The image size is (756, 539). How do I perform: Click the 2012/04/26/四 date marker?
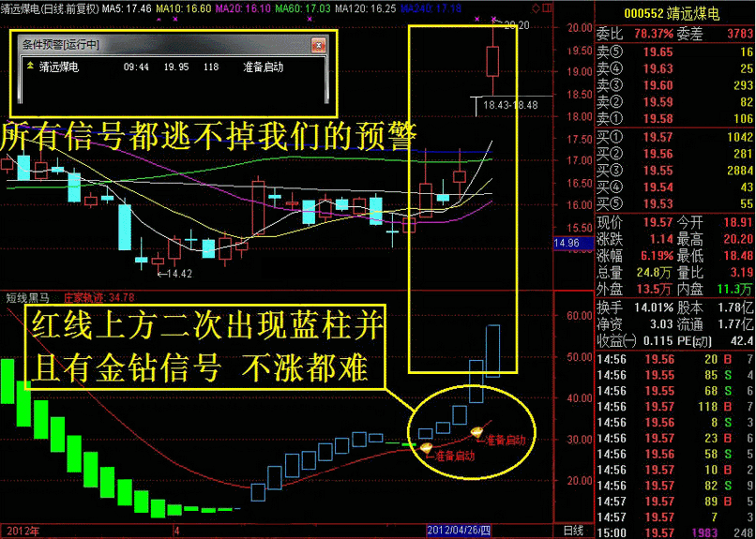[x=459, y=531]
